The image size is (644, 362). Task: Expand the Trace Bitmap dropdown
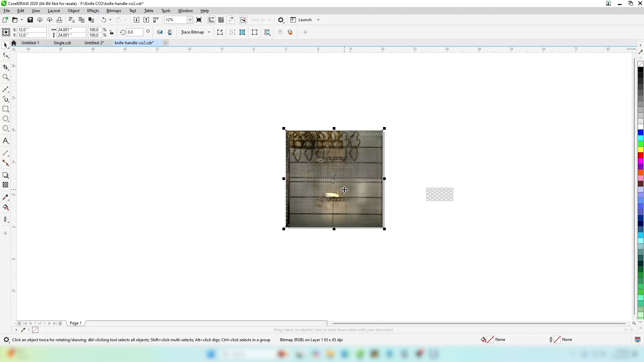[209, 32]
